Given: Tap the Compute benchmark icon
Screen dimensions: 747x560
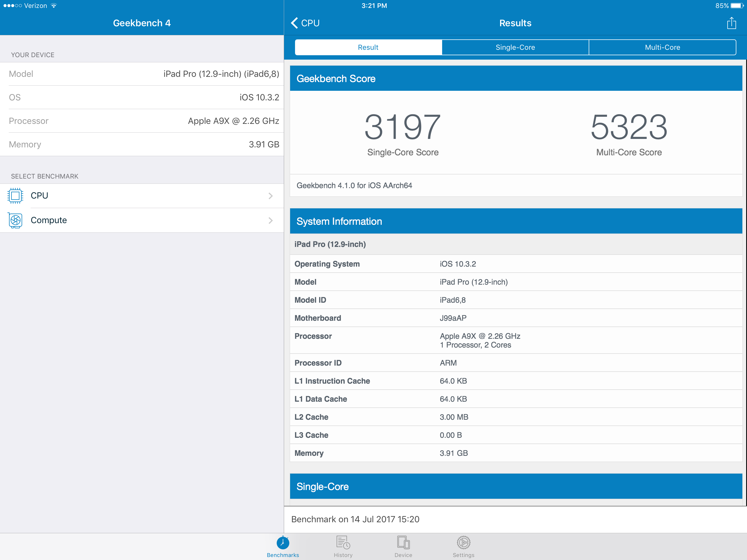Looking at the screenshot, I should click(x=15, y=220).
